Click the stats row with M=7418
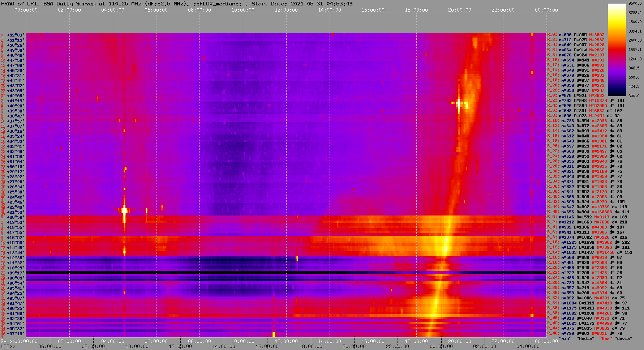Viewport: 644px width, 350px height. (x=587, y=303)
